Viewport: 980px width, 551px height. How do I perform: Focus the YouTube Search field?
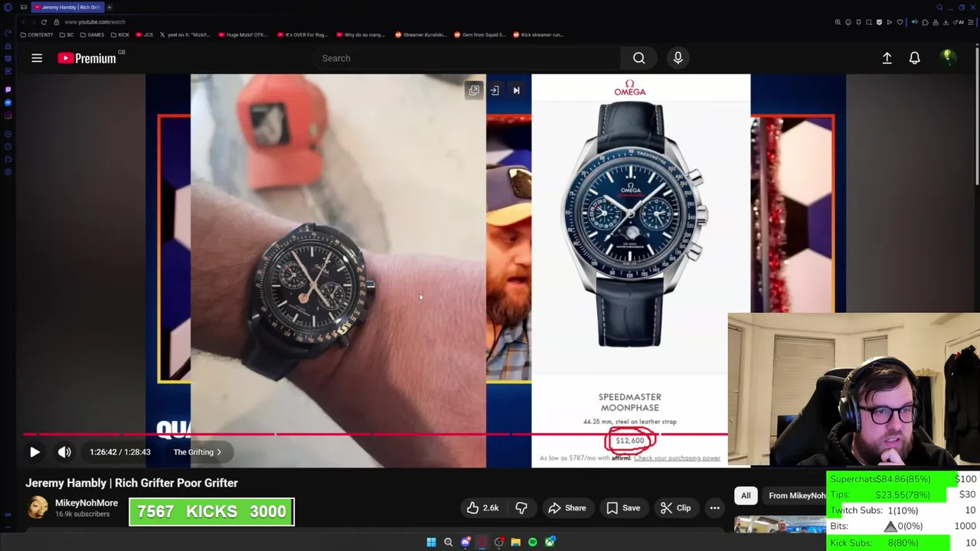pyautogui.click(x=467, y=58)
